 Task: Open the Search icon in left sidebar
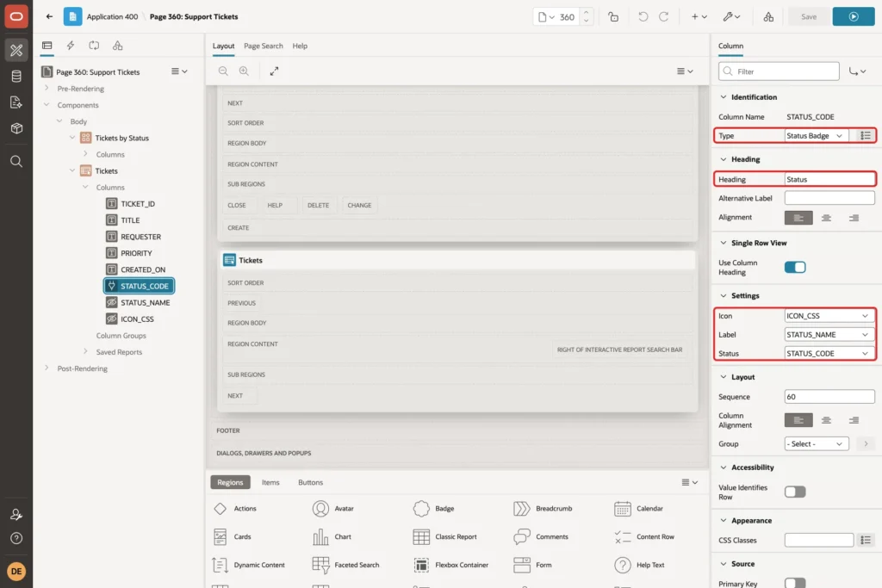16,162
